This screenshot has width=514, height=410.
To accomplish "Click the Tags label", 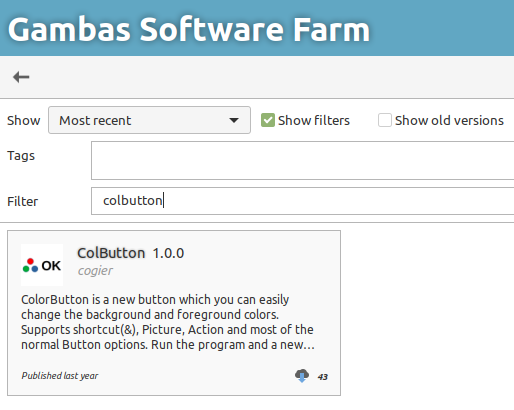I will (21, 156).
